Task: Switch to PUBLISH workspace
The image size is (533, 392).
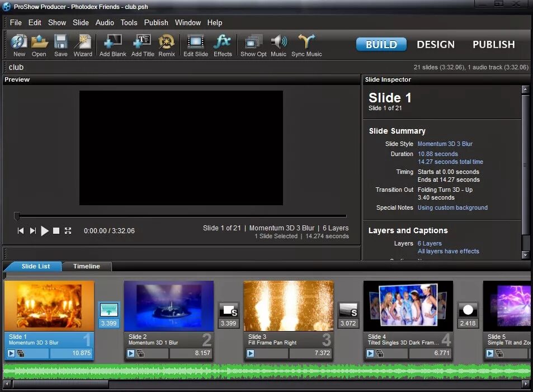Action: point(493,44)
